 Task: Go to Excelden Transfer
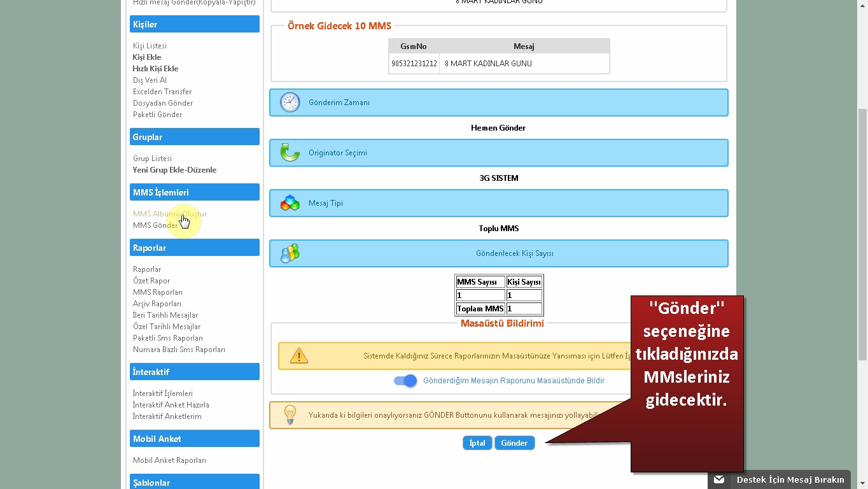point(162,92)
